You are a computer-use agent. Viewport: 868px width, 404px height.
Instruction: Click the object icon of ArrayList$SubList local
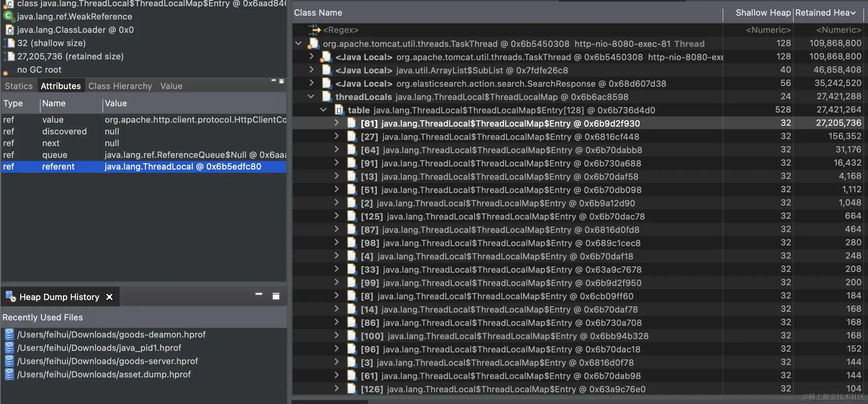(x=326, y=70)
